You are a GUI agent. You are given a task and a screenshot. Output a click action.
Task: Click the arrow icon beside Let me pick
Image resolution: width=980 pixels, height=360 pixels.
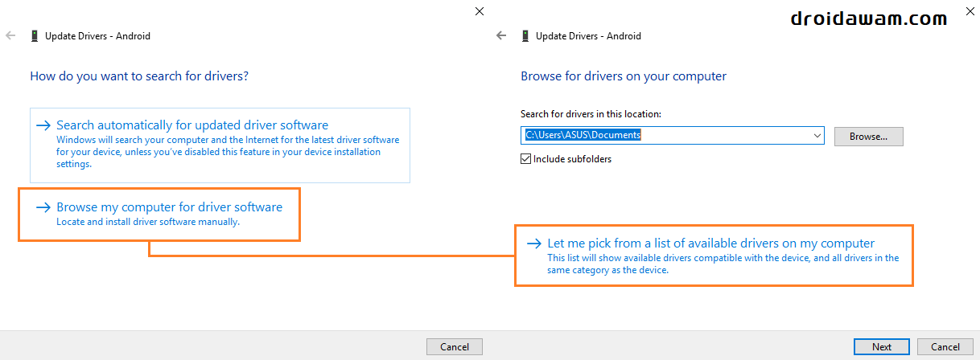[x=533, y=243]
